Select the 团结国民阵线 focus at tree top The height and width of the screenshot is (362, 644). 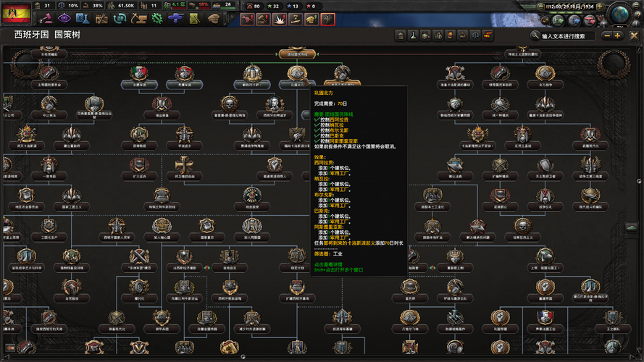click(x=297, y=54)
